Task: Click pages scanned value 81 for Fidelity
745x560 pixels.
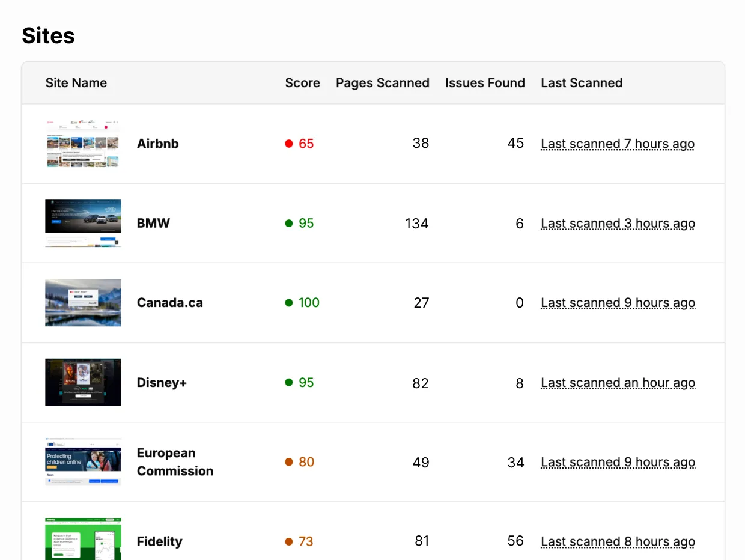Action: click(x=422, y=541)
